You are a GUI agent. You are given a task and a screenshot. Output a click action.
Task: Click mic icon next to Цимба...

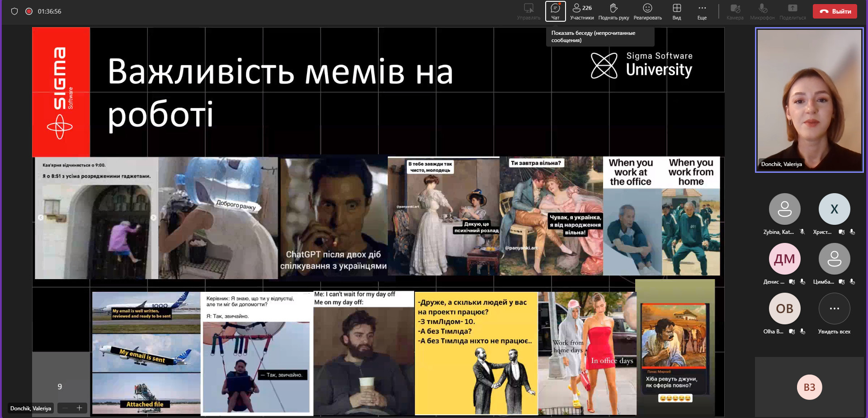tap(852, 281)
